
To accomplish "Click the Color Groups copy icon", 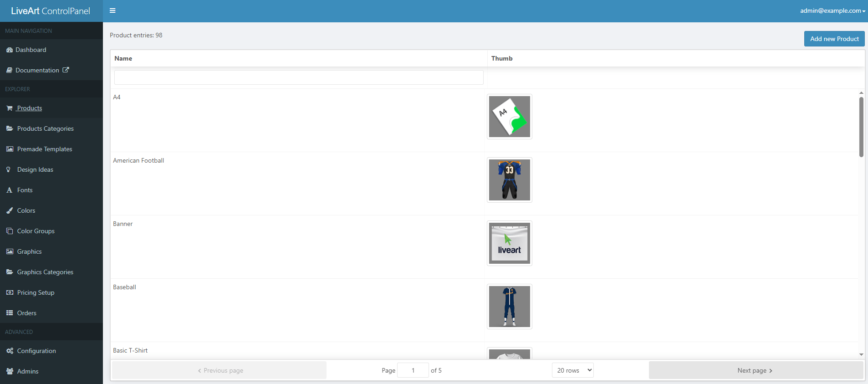I will [10, 231].
